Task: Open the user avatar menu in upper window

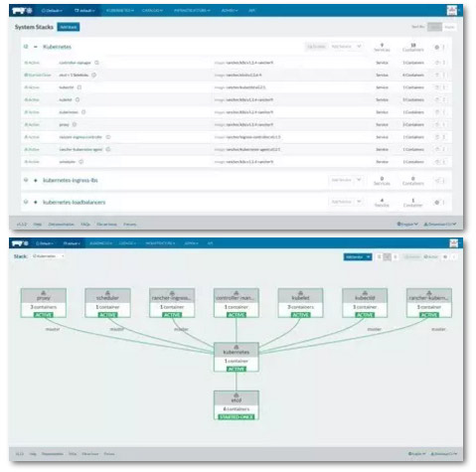Action: coord(452,11)
